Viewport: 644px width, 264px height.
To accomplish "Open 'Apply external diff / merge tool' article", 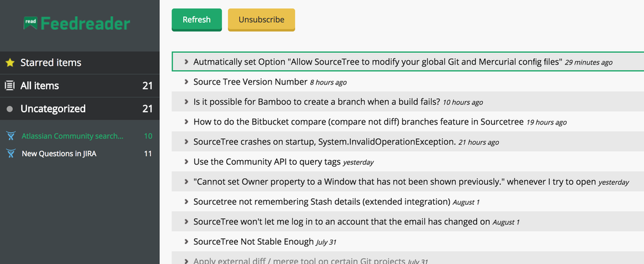I will (x=299, y=261).
